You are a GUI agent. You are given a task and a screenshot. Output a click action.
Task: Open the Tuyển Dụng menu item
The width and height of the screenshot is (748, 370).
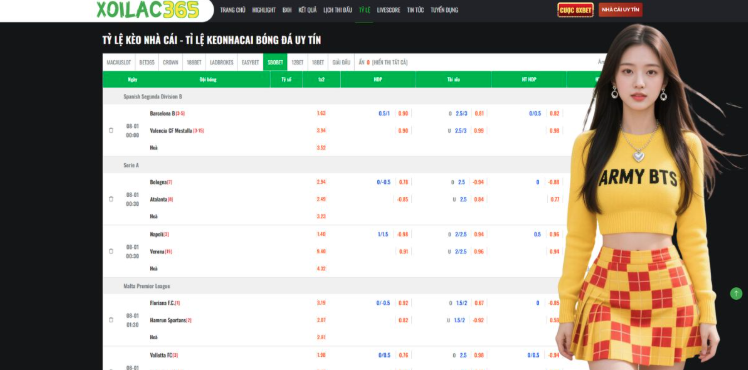(444, 10)
